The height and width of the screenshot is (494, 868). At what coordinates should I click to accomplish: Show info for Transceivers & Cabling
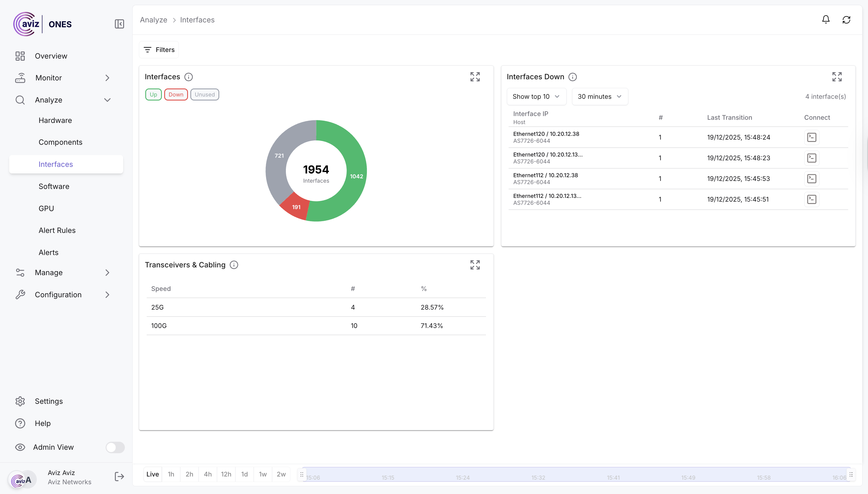coord(234,265)
